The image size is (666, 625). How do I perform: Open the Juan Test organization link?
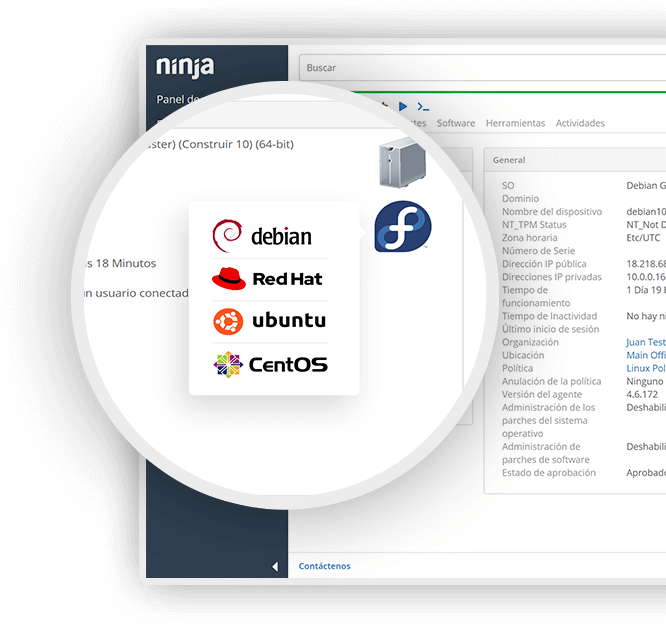pyautogui.click(x=646, y=342)
